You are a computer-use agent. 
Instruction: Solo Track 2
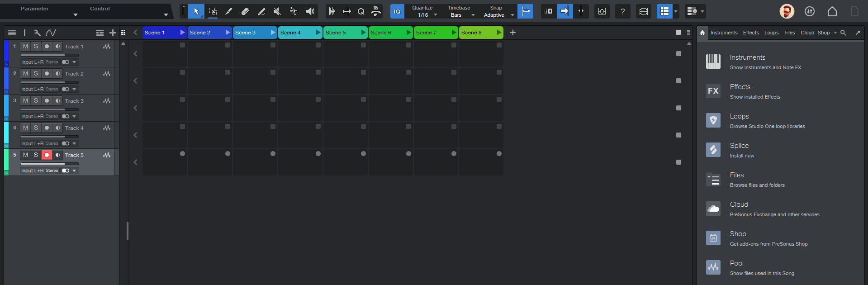point(36,73)
